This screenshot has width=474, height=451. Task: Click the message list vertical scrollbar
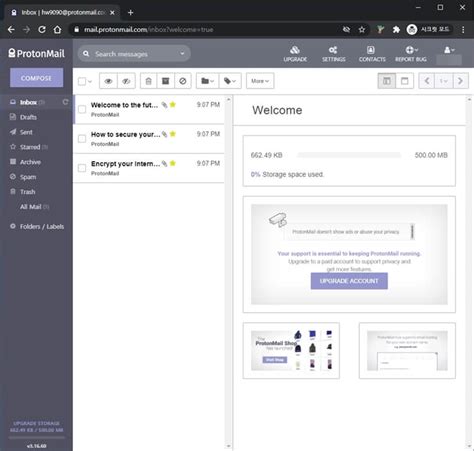click(228, 273)
